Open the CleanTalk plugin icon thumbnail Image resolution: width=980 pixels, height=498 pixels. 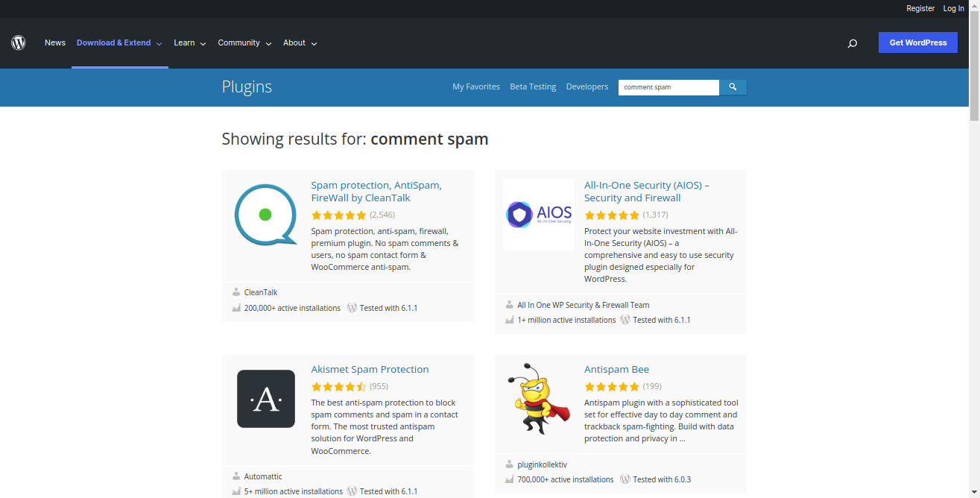(267, 215)
